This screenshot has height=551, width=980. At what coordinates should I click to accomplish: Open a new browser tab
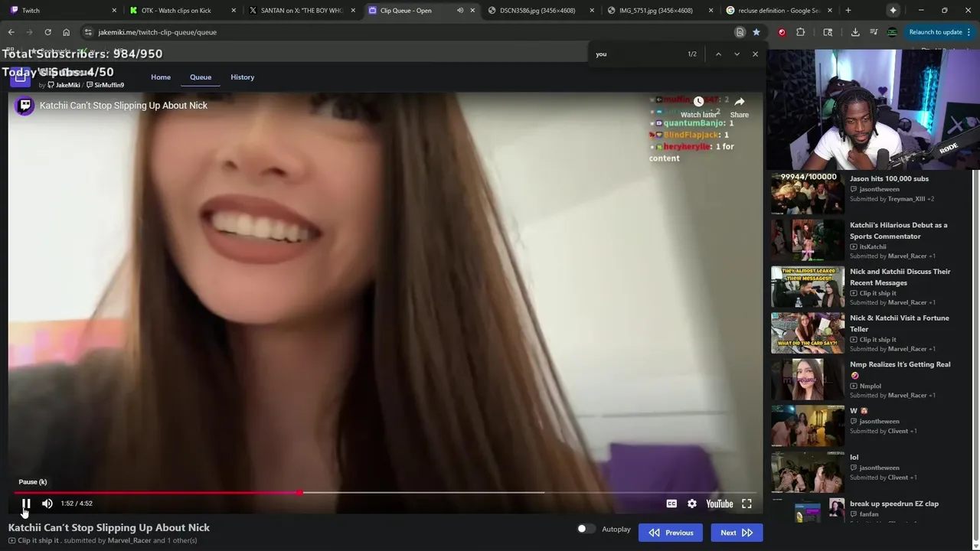coord(848,11)
